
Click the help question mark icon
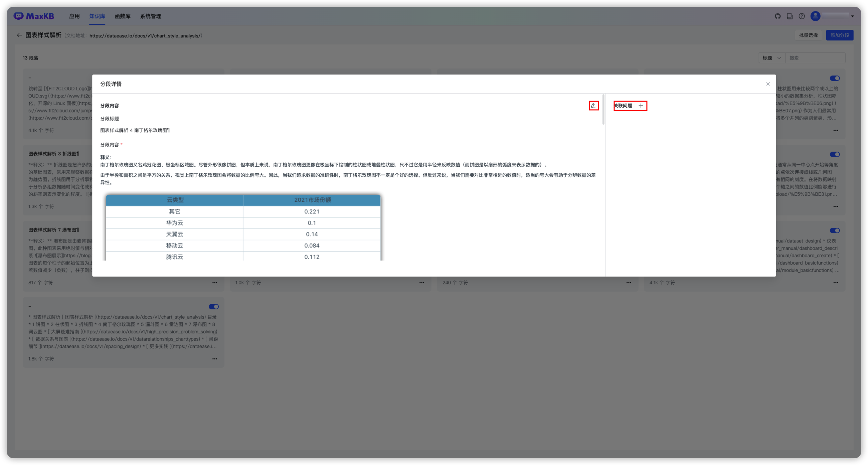[x=802, y=16]
